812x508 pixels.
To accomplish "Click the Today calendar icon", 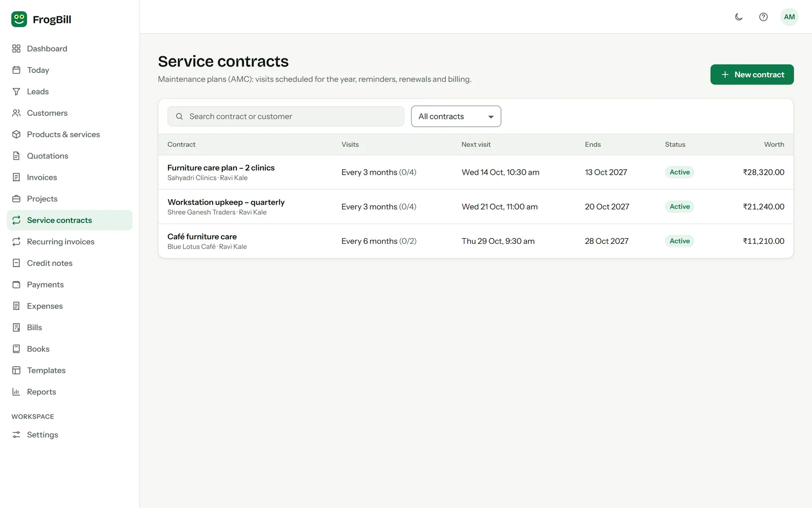I will pyautogui.click(x=16, y=70).
